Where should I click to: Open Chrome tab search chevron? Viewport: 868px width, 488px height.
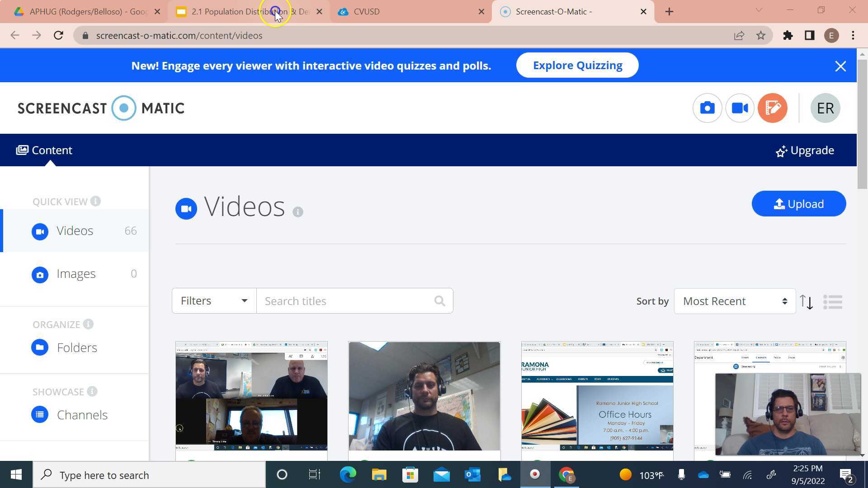click(x=759, y=10)
